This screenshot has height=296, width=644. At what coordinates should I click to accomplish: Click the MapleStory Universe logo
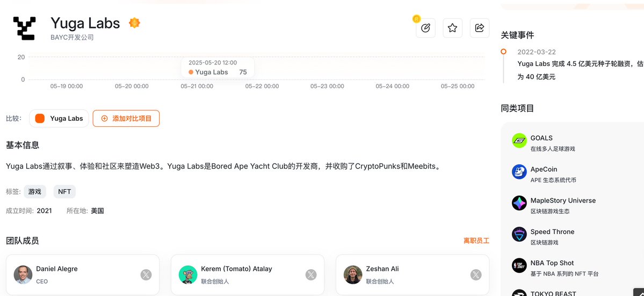[x=519, y=203]
